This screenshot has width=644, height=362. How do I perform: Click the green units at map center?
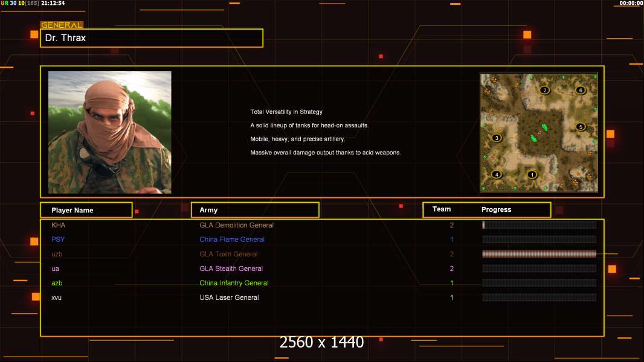(537, 133)
